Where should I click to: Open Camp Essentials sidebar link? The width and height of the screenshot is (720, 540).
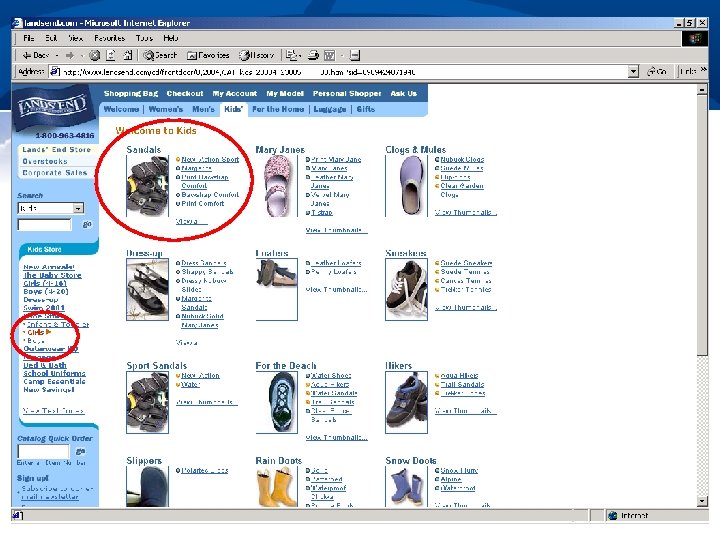point(54,382)
